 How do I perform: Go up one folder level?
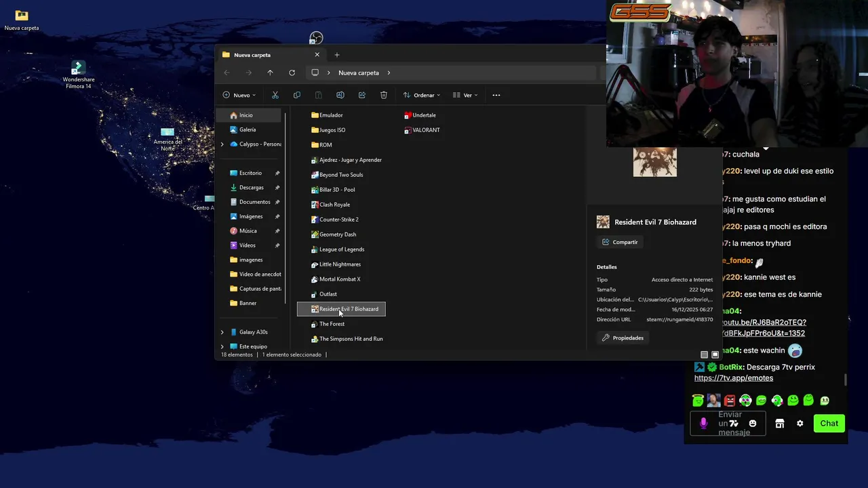coord(270,73)
